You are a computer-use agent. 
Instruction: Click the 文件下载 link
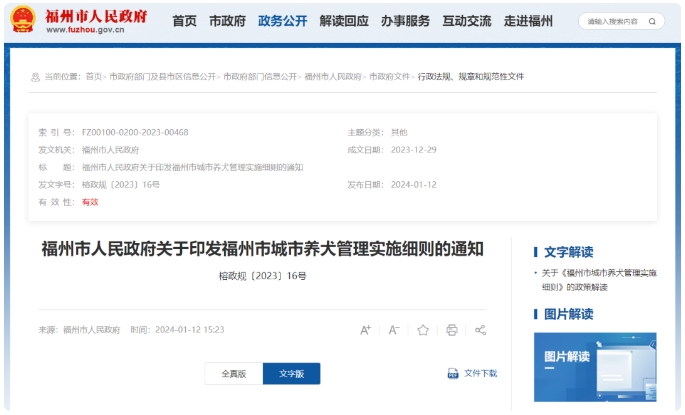(x=480, y=374)
